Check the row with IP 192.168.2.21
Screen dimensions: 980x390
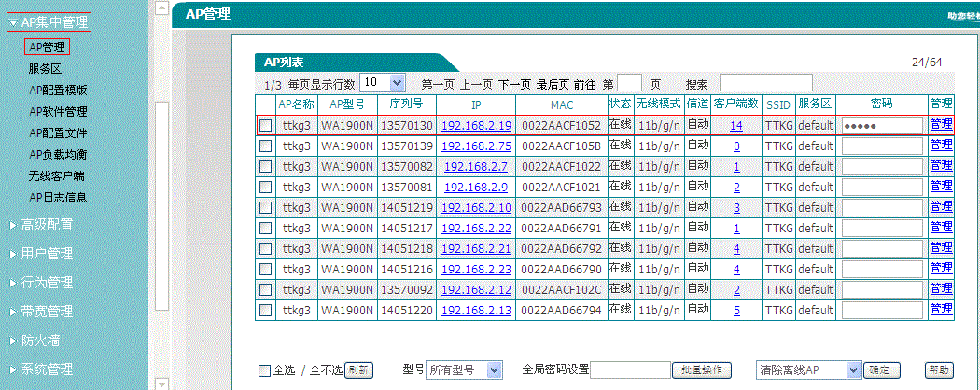[266, 249]
